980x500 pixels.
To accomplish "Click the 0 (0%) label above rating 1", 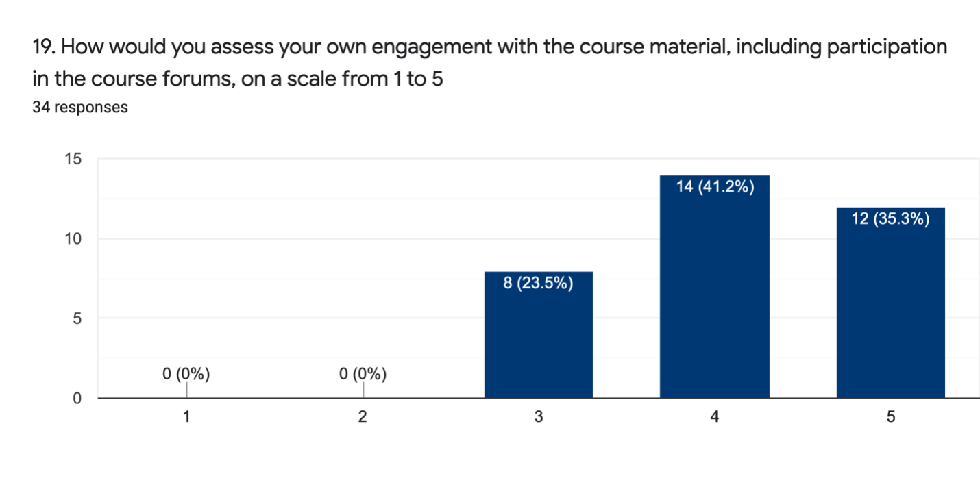I will (x=186, y=374).
